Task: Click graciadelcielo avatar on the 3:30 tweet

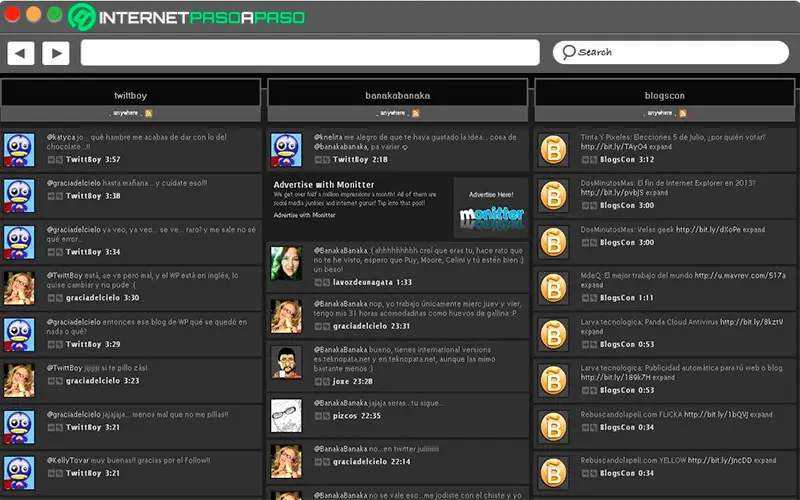Action: 19,288
